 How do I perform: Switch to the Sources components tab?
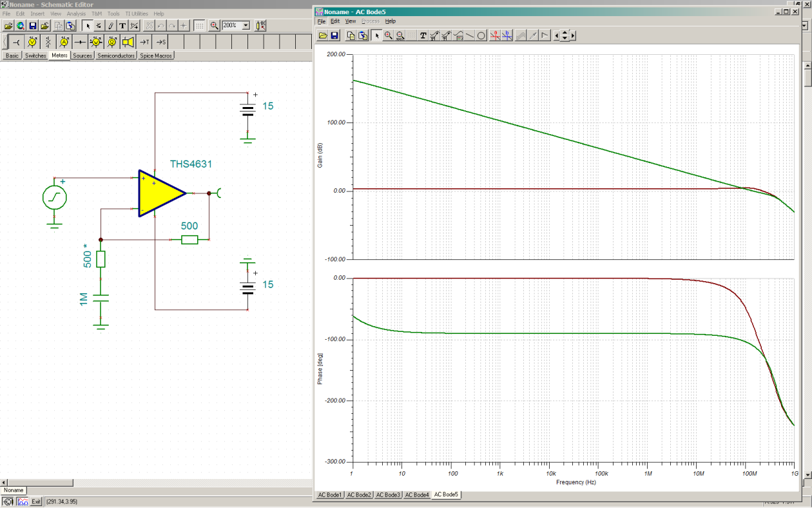pyautogui.click(x=82, y=56)
